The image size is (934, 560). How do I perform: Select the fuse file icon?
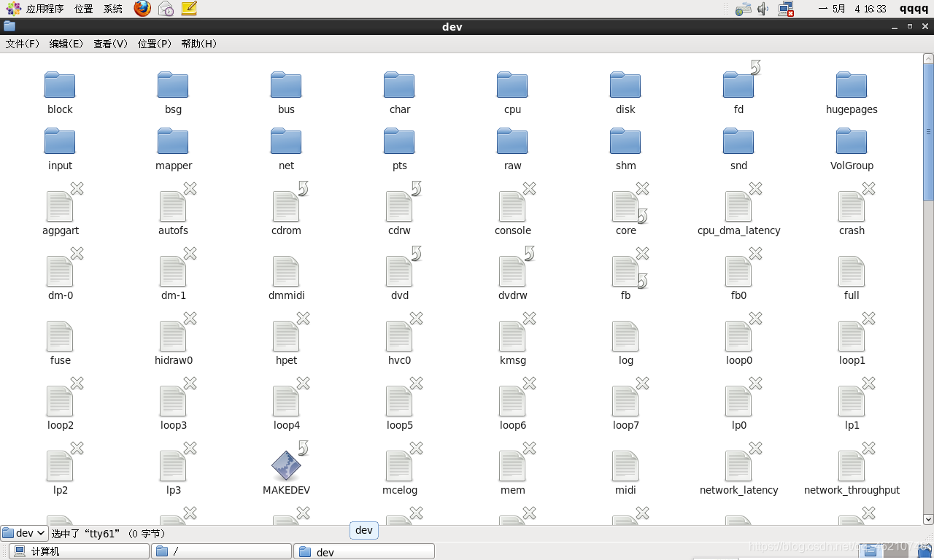(60, 336)
